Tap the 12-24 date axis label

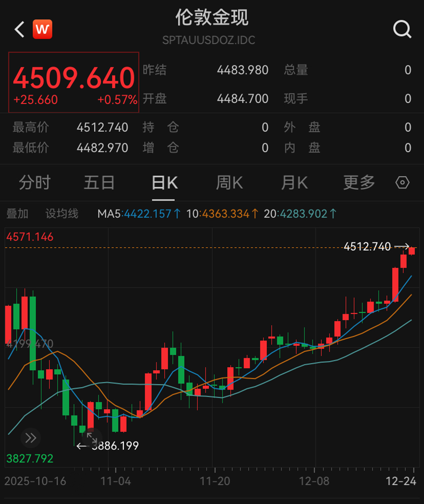[401, 481]
